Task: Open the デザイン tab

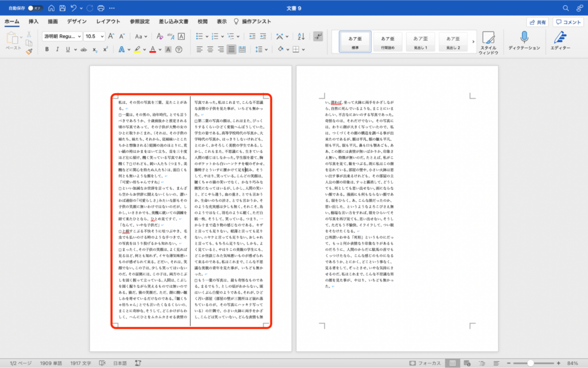Action: [77, 22]
